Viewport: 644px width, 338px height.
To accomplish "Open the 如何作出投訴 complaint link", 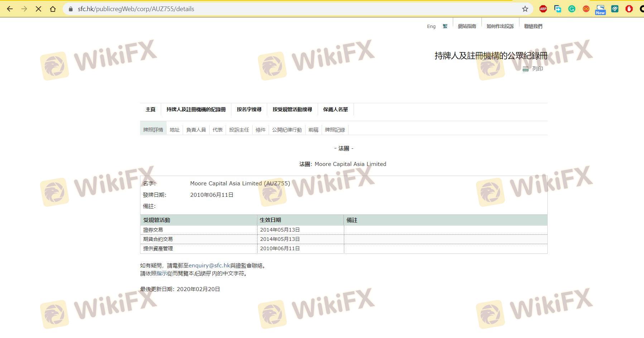I will pyautogui.click(x=500, y=26).
